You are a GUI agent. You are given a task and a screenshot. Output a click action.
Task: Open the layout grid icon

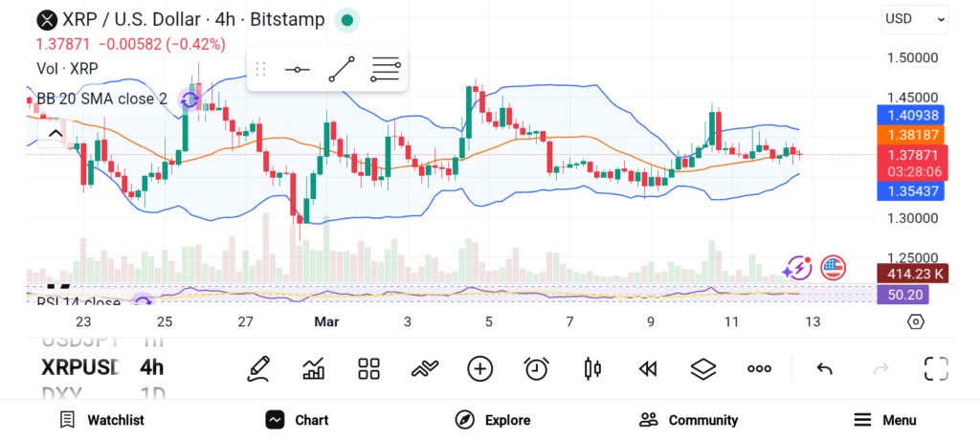(368, 368)
